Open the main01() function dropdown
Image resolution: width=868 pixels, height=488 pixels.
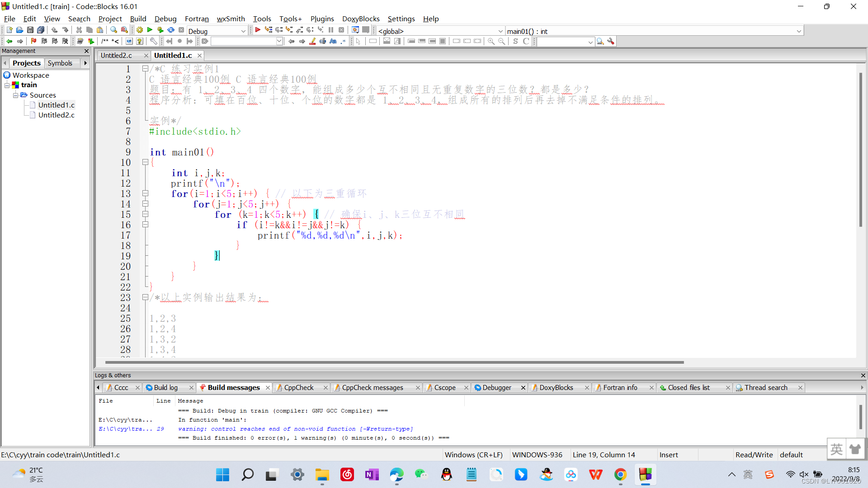coord(799,31)
